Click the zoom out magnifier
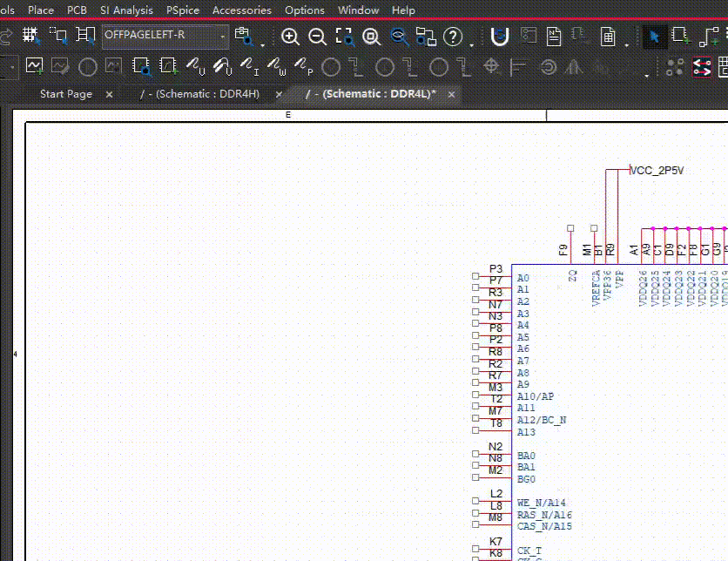The width and height of the screenshot is (728, 561). point(317,37)
